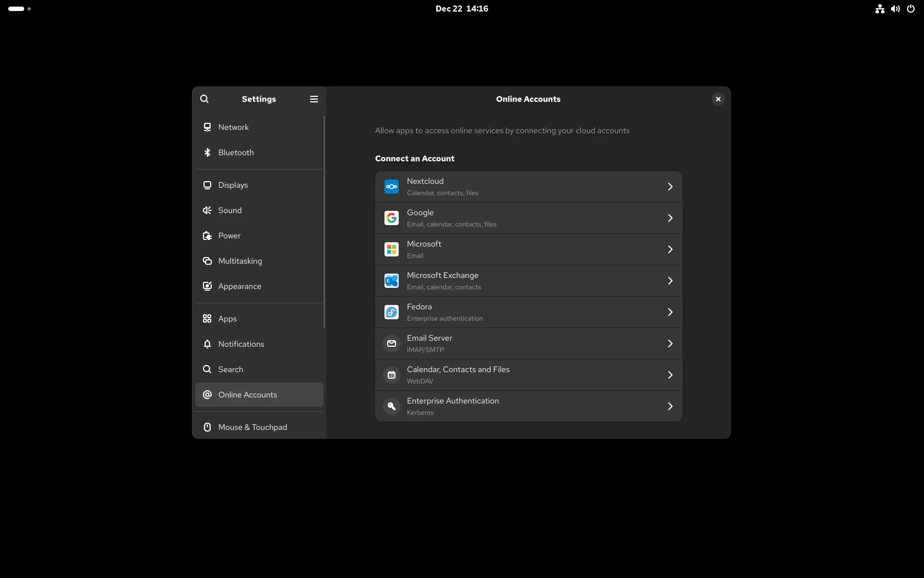Expand the Nextcloud row chevron
924x578 pixels.
point(670,187)
